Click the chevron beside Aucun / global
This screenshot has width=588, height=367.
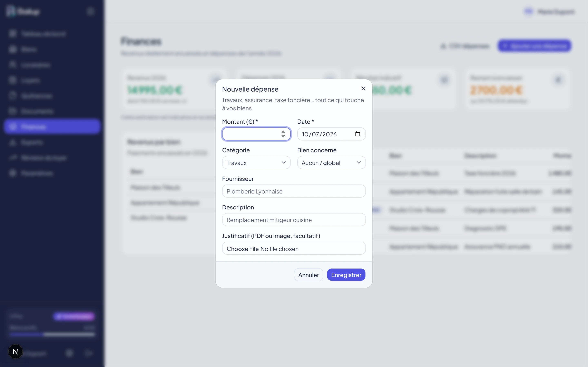(x=359, y=163)
